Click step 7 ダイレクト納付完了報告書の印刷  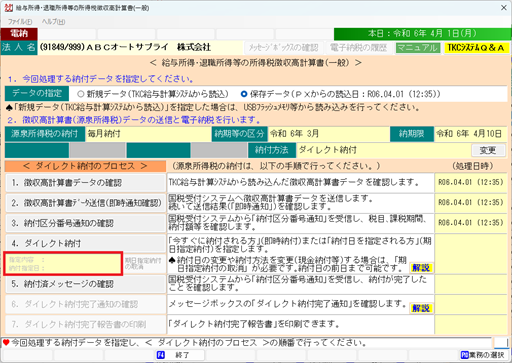click(86, 324)
